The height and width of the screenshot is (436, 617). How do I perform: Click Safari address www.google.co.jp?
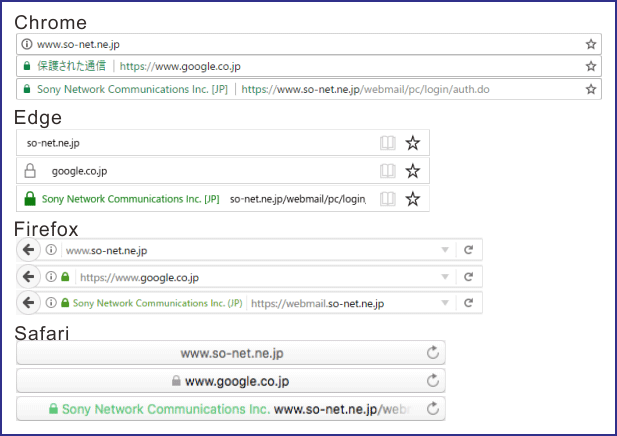click(x=237, y=381)
